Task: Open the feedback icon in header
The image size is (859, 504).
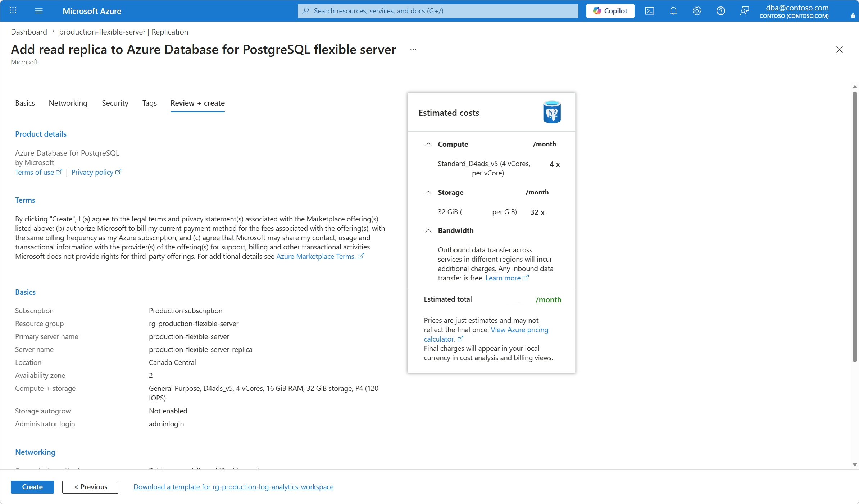Action: 744,11
